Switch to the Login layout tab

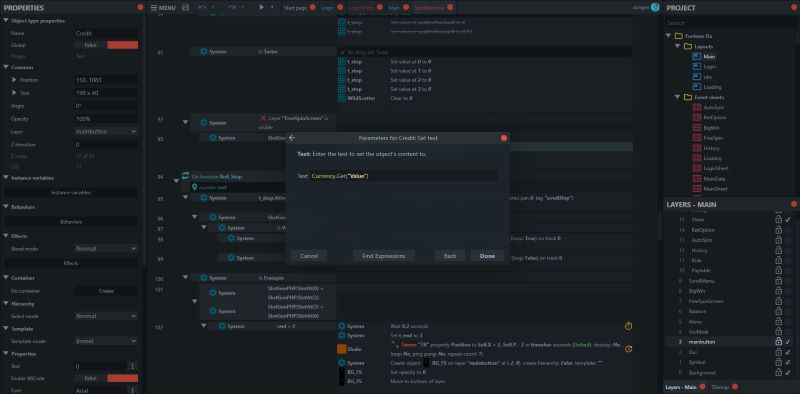(x=328, y=8)
